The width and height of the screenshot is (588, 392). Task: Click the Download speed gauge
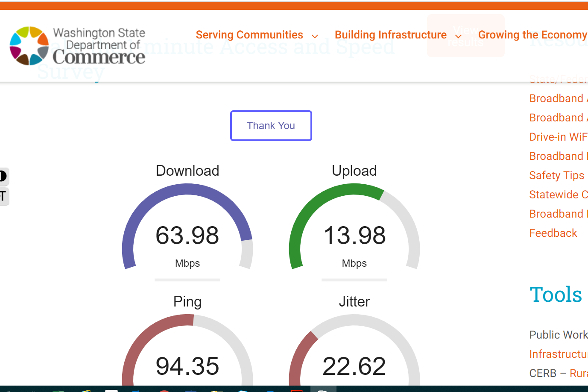pos(187,227)
